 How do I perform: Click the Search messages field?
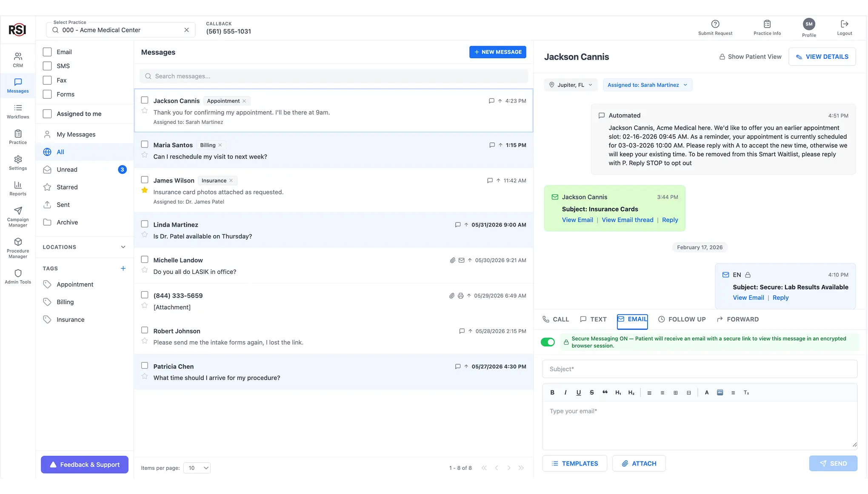pyautogui.click(x=334, y=76)
